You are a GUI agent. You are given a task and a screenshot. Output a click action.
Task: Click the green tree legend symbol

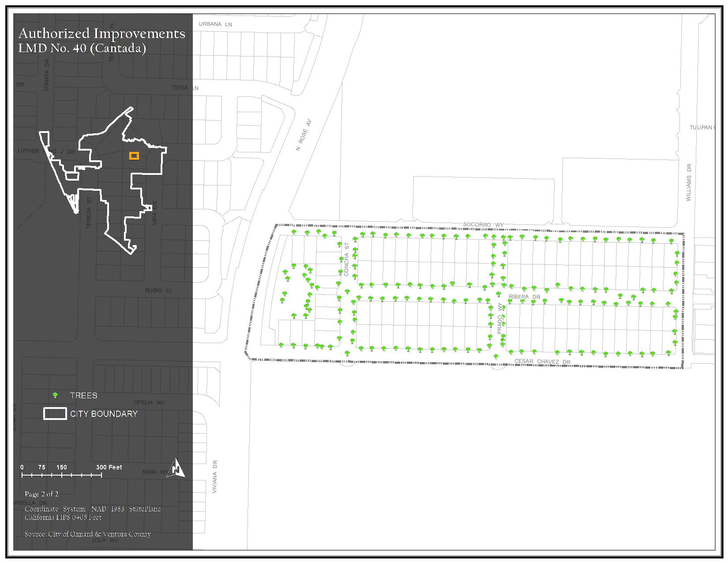tap(55, 395)
